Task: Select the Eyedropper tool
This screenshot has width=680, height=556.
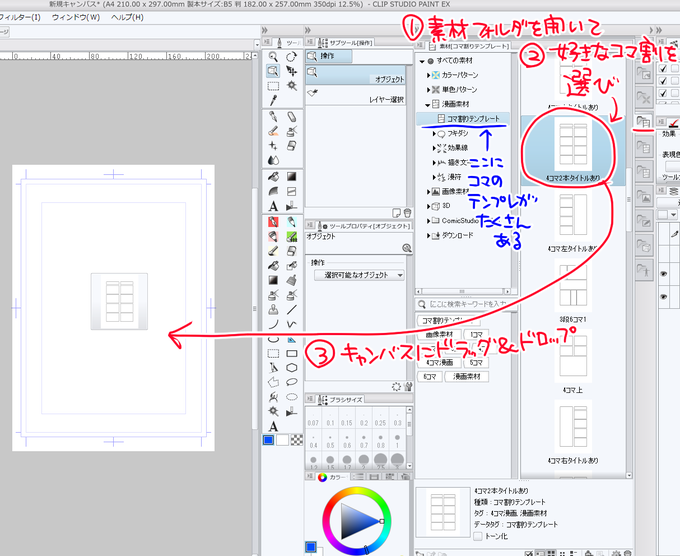Action: (x=273, y=100)
